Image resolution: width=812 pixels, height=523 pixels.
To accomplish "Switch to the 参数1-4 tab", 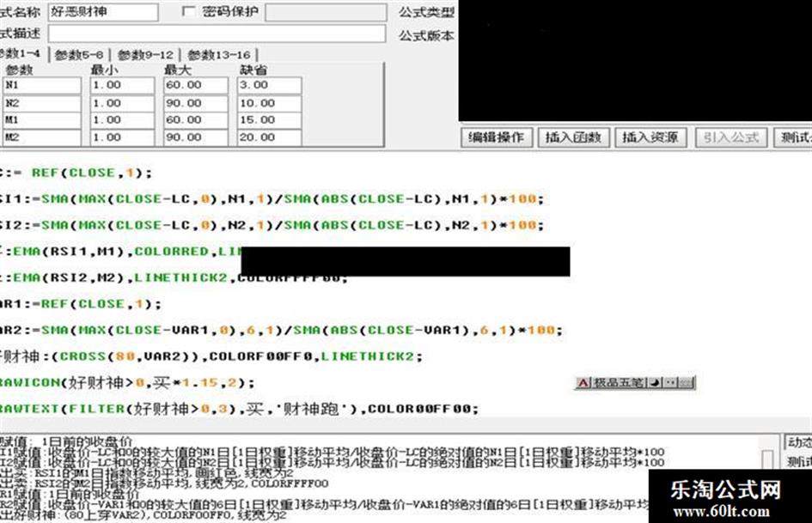I will [20, 54].
